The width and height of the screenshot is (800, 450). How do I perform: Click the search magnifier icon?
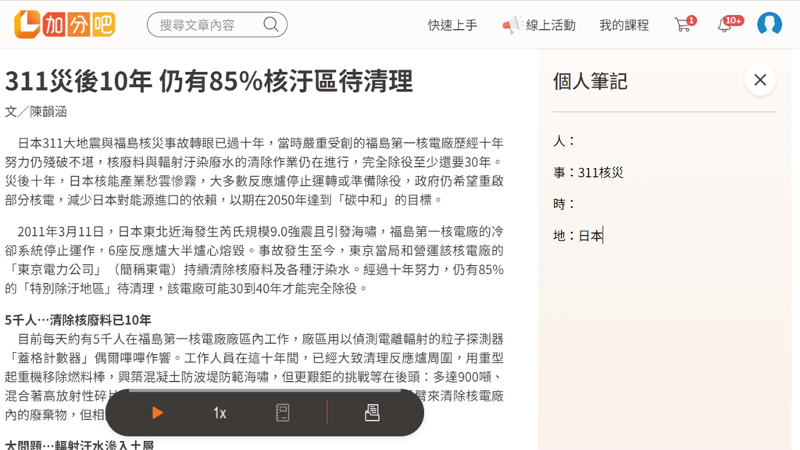[x=271, y=25]
